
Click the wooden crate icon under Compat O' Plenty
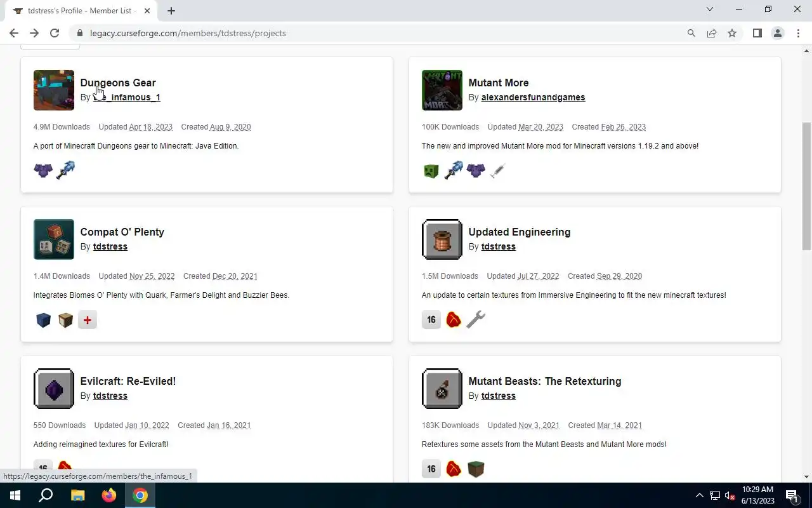[x=65, y=319]
